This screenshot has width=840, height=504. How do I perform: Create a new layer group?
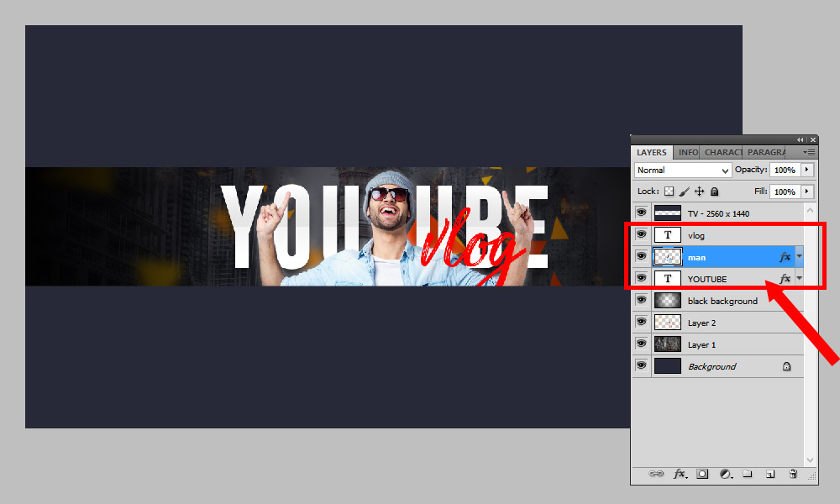tap(748, 474)
